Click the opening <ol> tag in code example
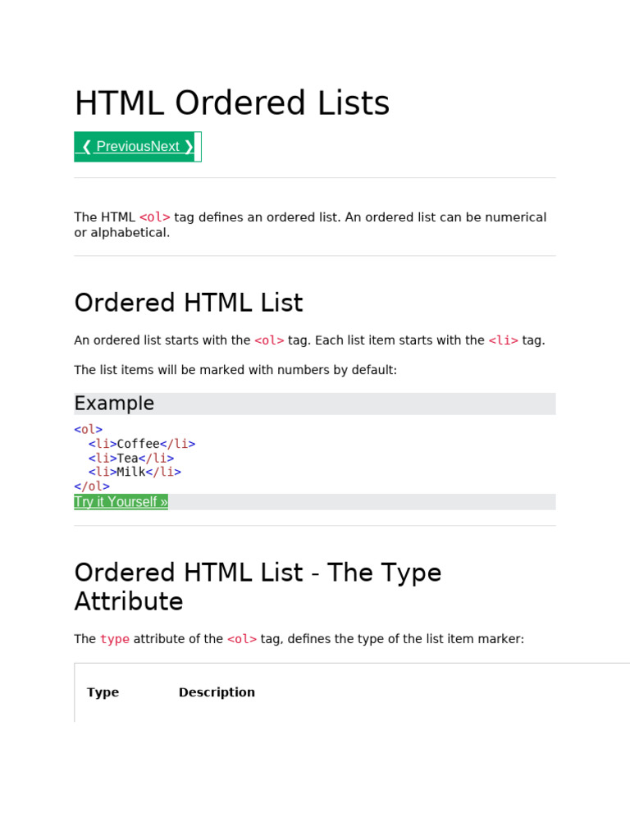 [89, 429]
